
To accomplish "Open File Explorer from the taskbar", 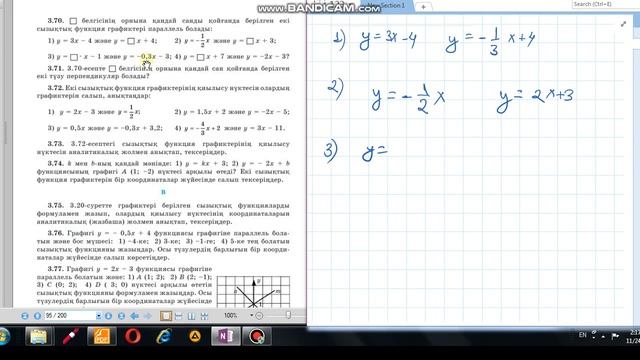I will [38, 336].
